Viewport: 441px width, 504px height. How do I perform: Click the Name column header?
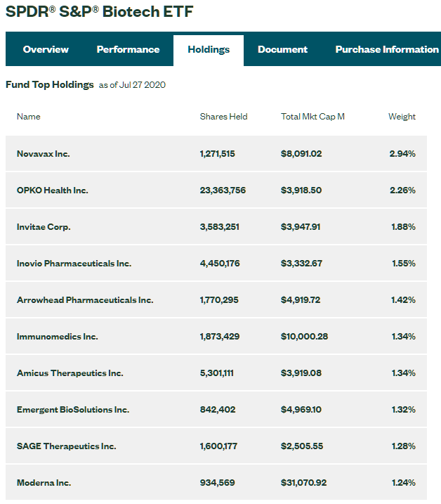click(x=29, y=117)
